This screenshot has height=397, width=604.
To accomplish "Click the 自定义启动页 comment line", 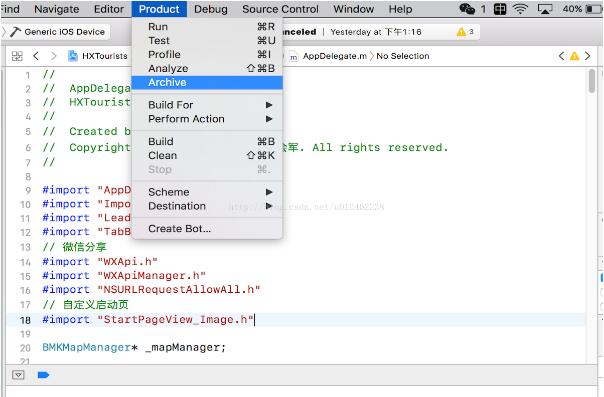I will pos(86,305).
